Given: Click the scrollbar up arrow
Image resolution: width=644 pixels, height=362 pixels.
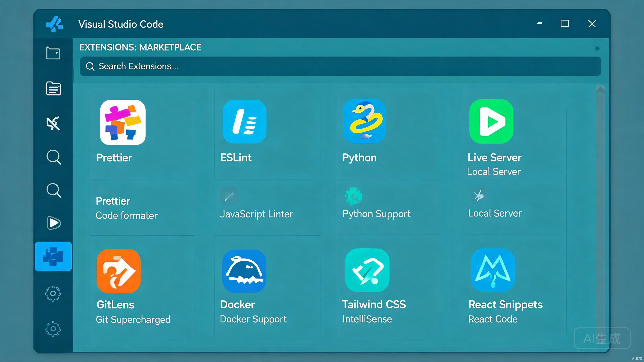Looking at the screenshot, I should click(600, 90).
